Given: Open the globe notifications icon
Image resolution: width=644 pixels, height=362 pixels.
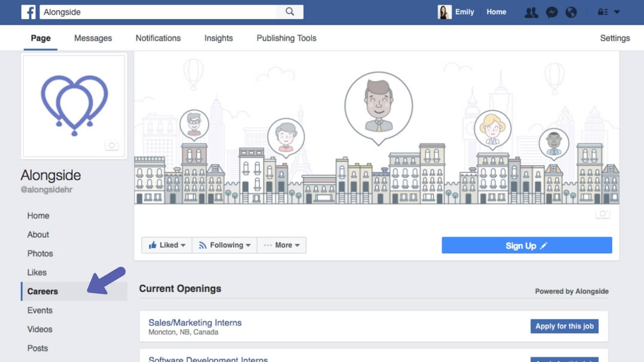Looking at the screenshot, I should [571, 13].
